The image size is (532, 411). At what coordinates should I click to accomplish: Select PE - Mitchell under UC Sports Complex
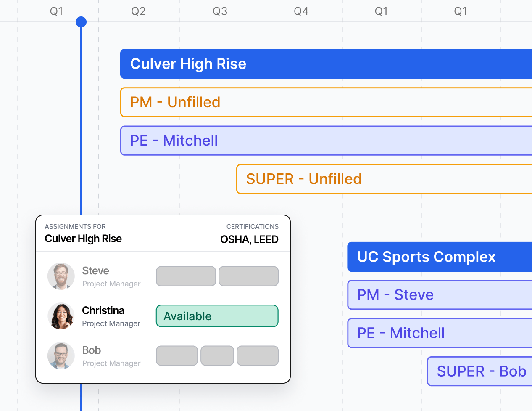439,333
